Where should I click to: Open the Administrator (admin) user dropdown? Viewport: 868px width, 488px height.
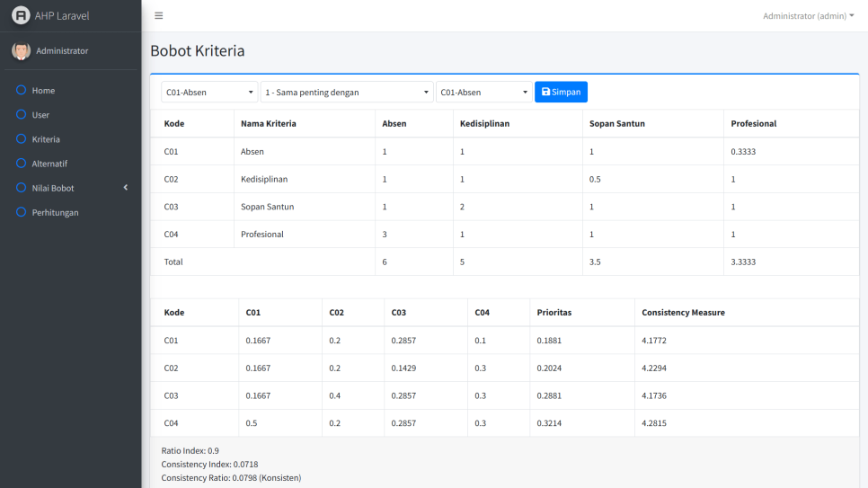(x=808, y=15)
